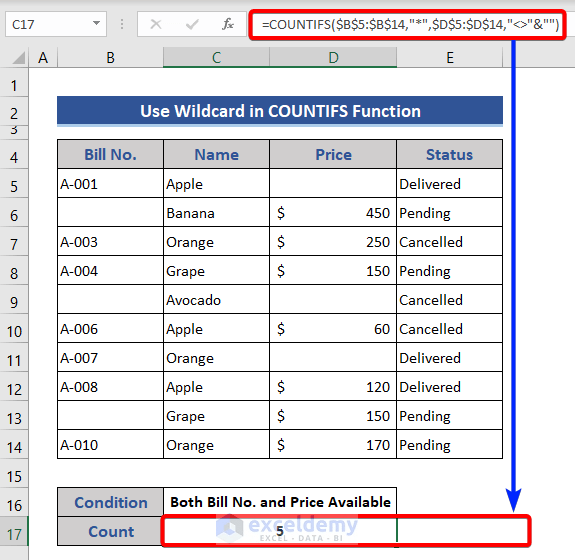Select cell containing A-001
The height and width of the screenshot is (560, 575).
coord(110,183)
